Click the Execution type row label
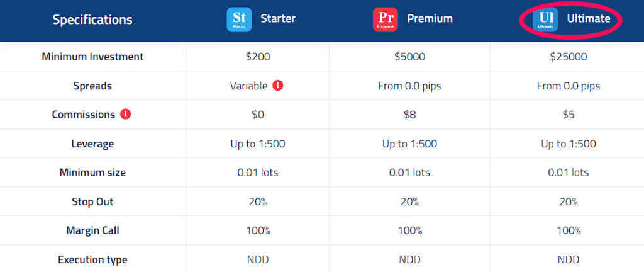644x272 pixels. click(x=93, y=259)
